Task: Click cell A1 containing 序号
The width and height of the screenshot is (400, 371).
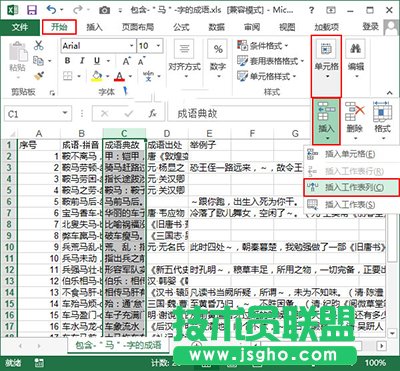Action: pos(39,145)
